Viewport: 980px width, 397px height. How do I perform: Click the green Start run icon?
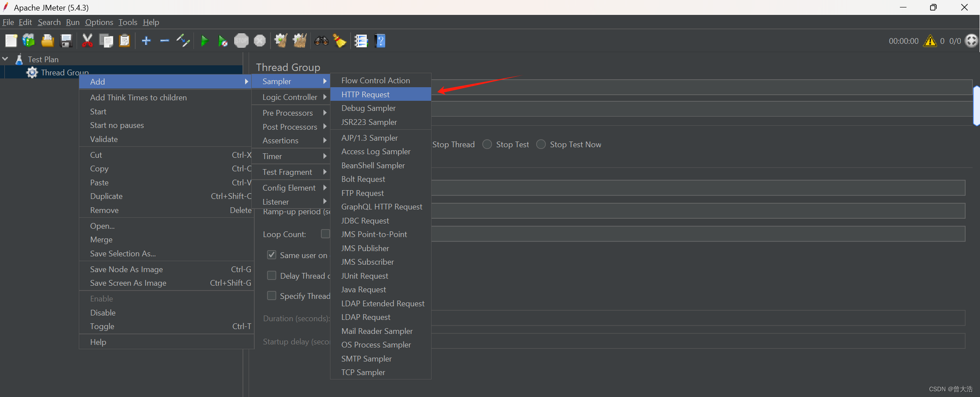point(204,41)
